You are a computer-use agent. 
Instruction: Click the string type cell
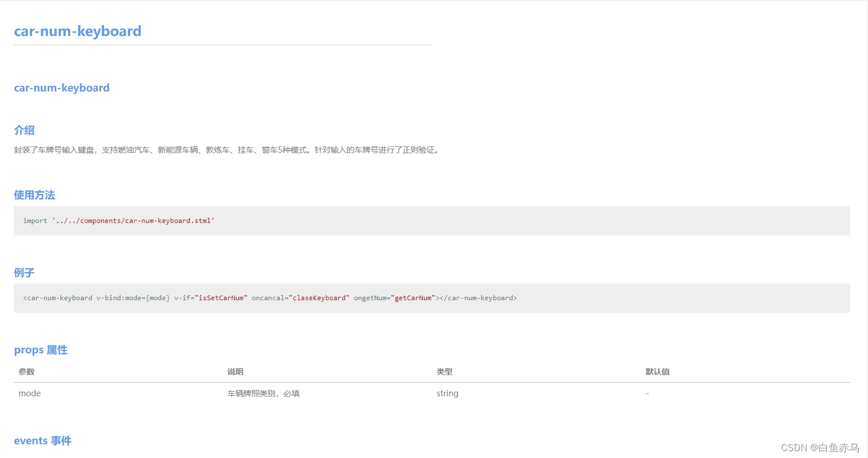tap(447, 393)
